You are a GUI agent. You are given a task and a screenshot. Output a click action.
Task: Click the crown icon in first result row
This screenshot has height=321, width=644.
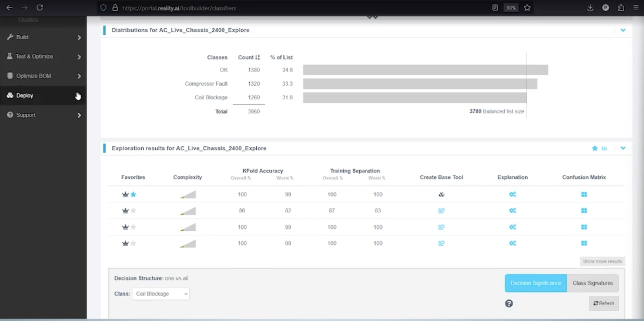[125, 194]
